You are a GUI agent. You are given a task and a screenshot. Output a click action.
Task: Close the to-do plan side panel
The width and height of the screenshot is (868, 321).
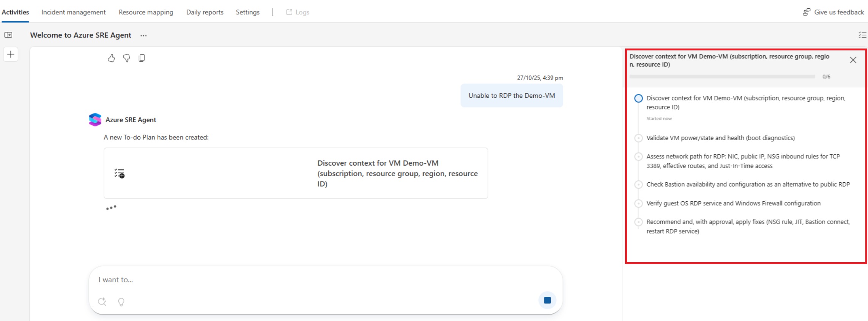coord(853,60)
